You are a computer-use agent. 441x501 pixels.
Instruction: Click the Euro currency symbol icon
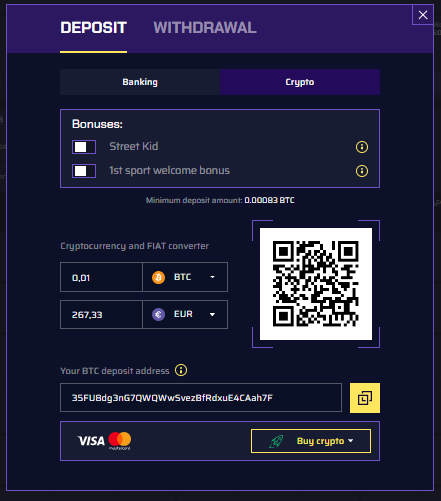point(158,314)
